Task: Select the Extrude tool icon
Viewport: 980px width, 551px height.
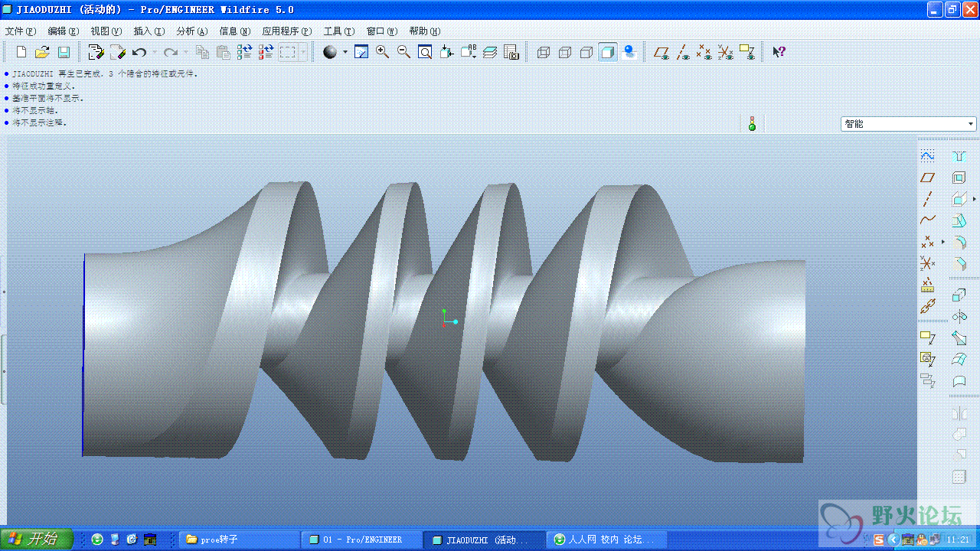Action: [x=959, y=295]
